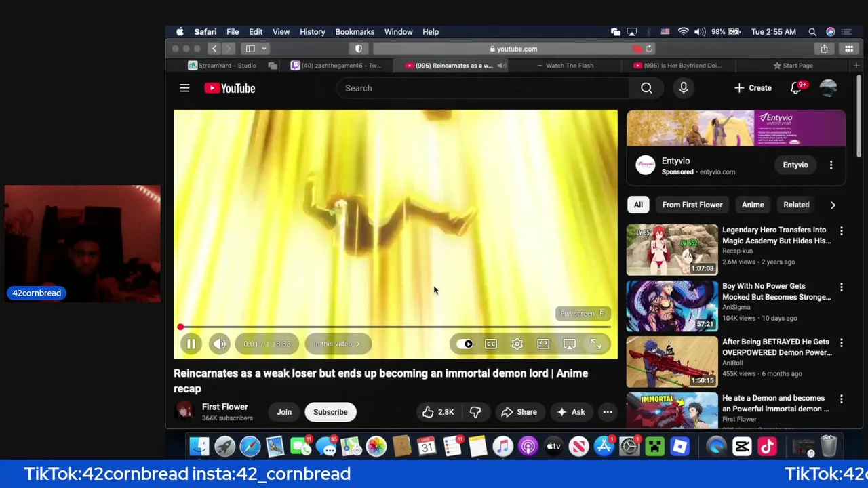Open the YouTube guide hamburger menu
The height and width of the screenshot is (488, 868).
pyautogui.click(x=184, y=88)
